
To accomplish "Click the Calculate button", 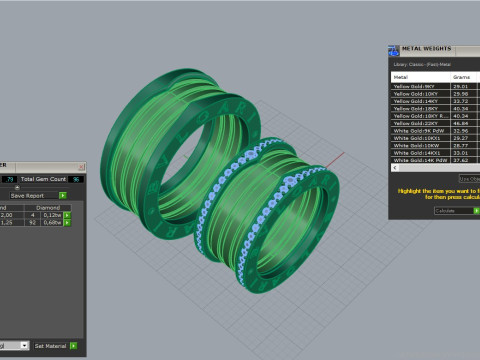I will [454, 211].
